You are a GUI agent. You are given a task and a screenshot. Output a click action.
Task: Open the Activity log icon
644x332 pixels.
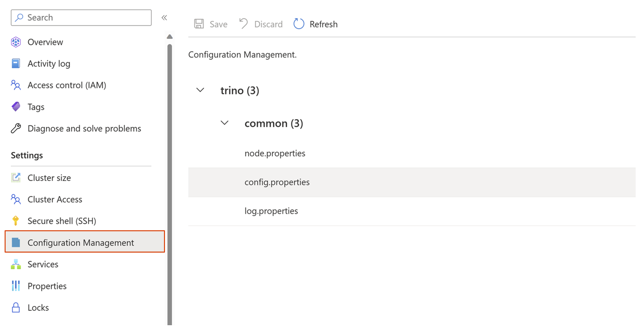click(16, 63)
